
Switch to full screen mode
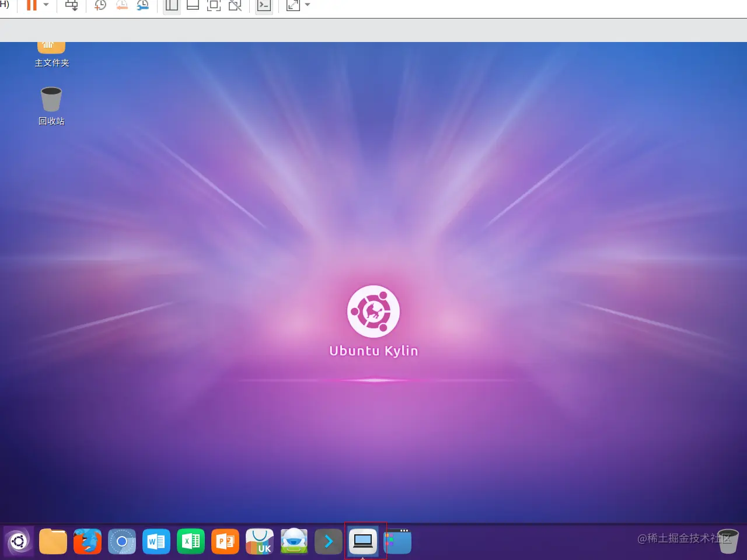click(x=214, y=5)
